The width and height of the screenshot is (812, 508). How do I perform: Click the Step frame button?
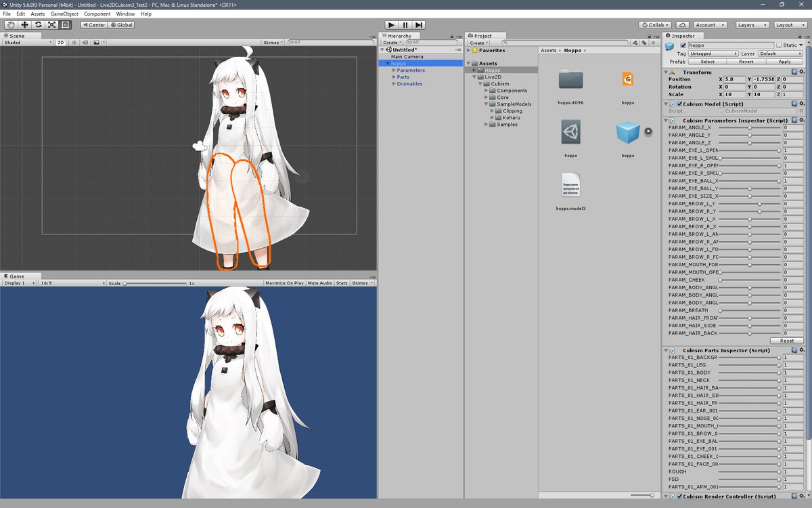419,25
